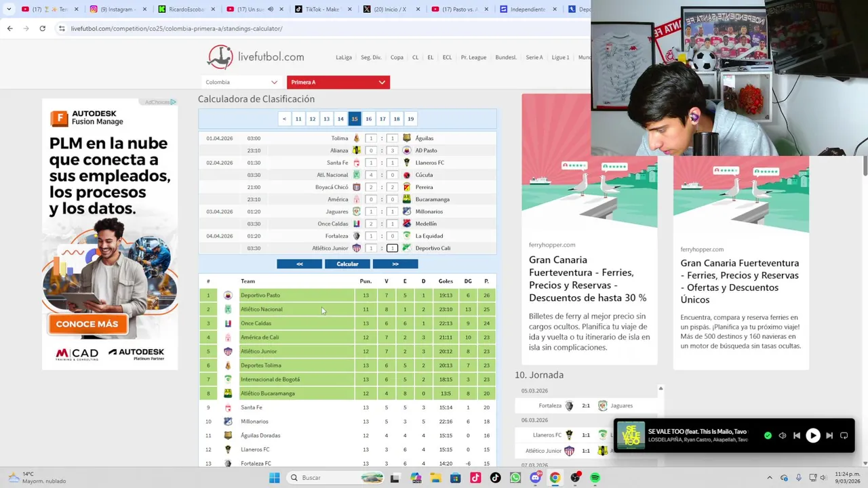Click the taskbar Buscar search box
The height and width of the screenshot is (488, 868).
tap(336, 478)
